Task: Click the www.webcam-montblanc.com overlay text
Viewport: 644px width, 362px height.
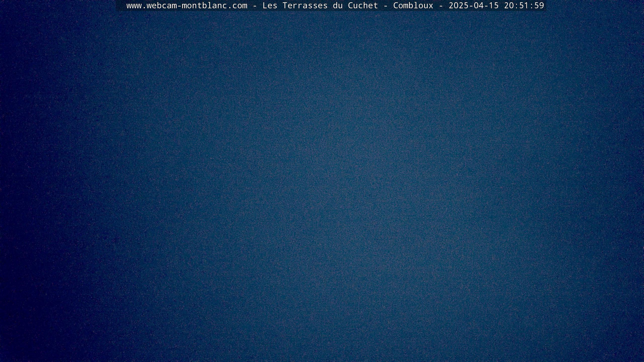Action: [x=187, y=6]
